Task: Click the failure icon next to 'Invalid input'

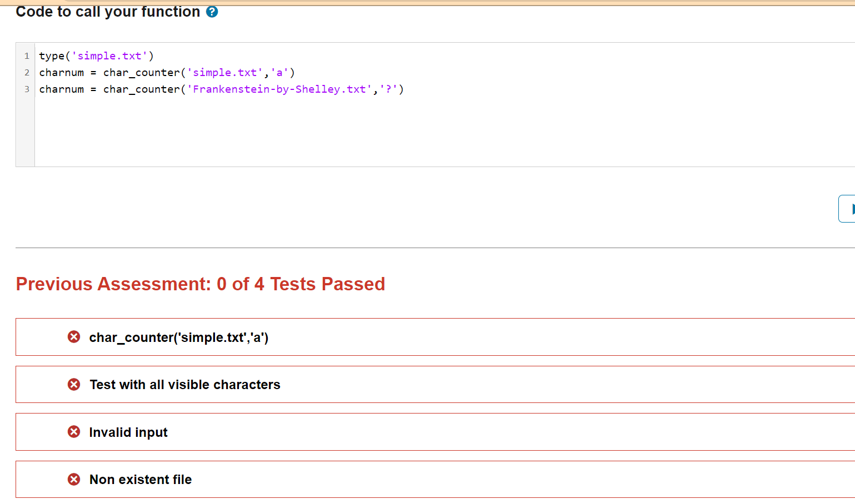Action: (73, 432)
